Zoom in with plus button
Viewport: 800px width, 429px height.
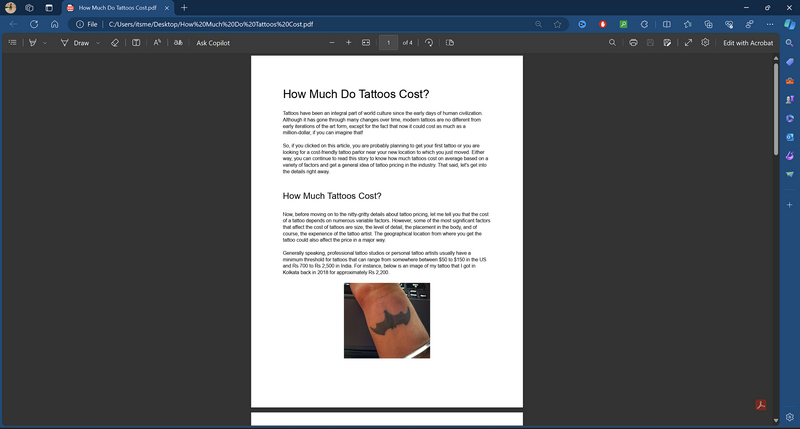coord(348,43)
